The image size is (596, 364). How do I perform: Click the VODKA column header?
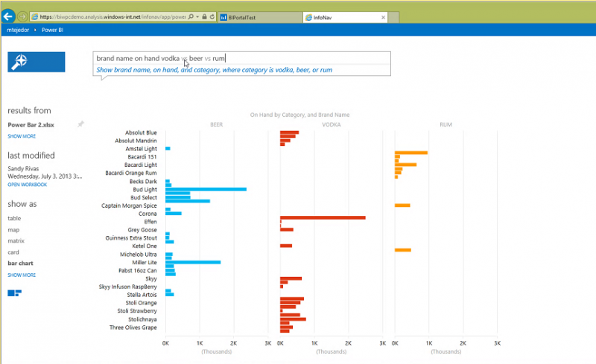coord(331,124)
